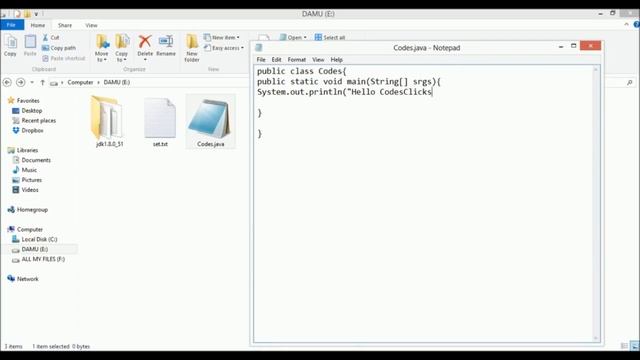This screenshot has width=640, height=360.
Task: Open Notepad View menu
Action: click(318, 60)
